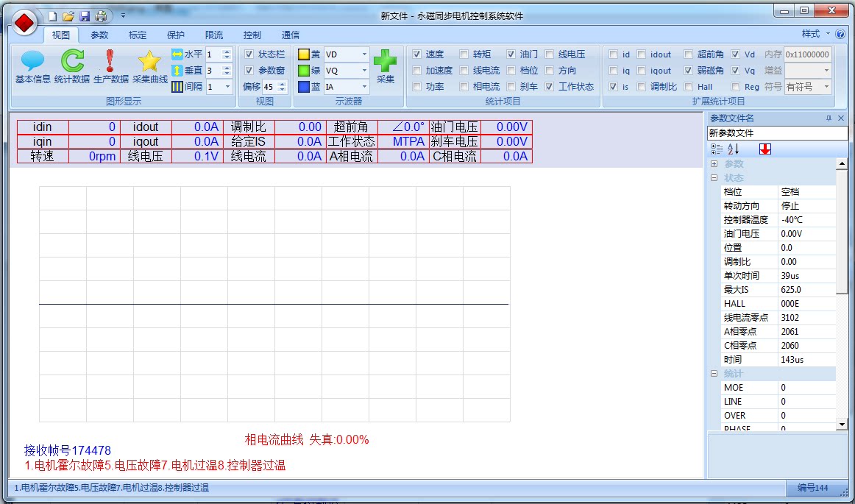Click the 内存 address input field
Screen dimensions: 855x504
808,54
